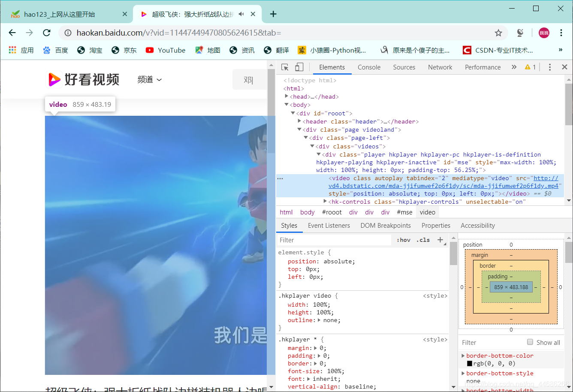The image size is (573, 392).
Task: Open Chrome's three-dot menu
Action: tap(561, 33)
